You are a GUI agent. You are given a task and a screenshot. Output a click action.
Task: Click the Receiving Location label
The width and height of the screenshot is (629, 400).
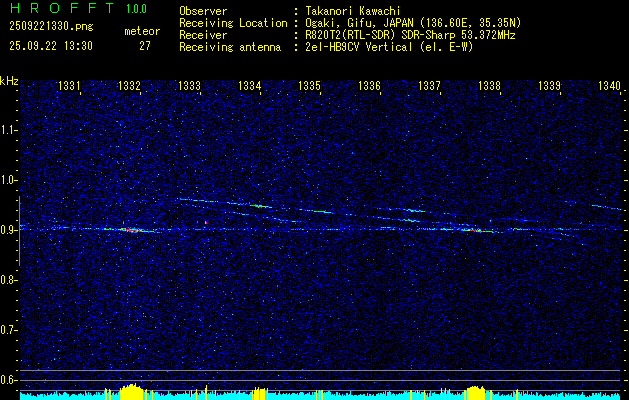point(233,23)
